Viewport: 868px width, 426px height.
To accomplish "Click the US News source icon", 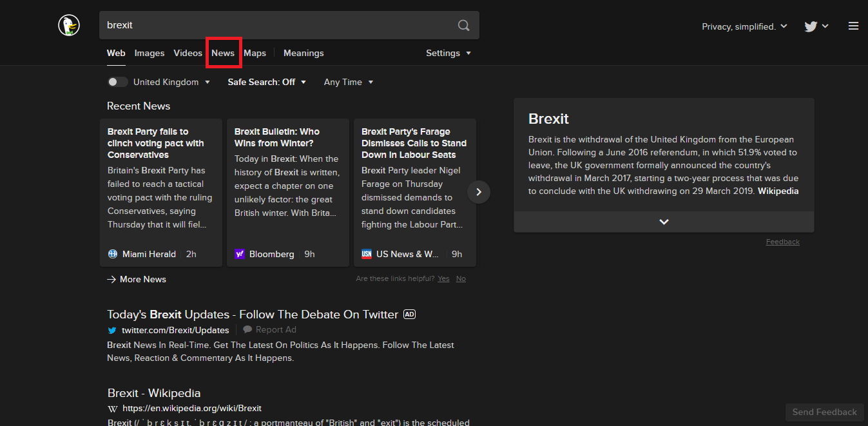I will click(x=367, y=254).
